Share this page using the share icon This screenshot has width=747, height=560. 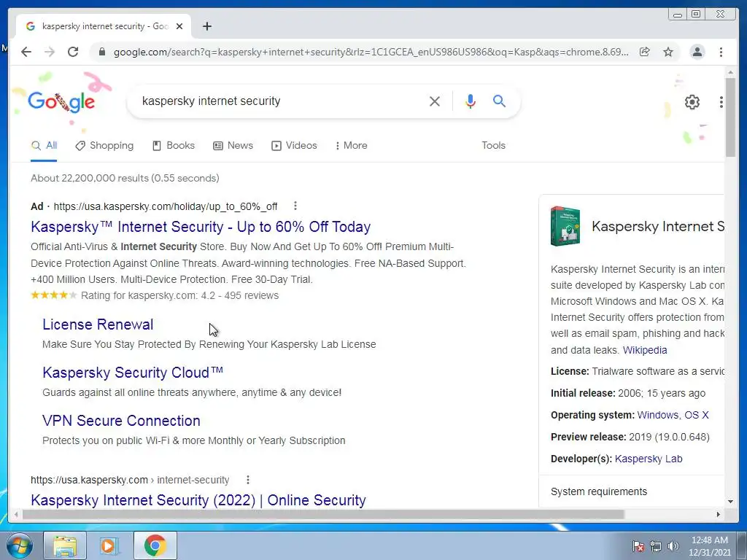pyautogui.click(x=645, y=52)
